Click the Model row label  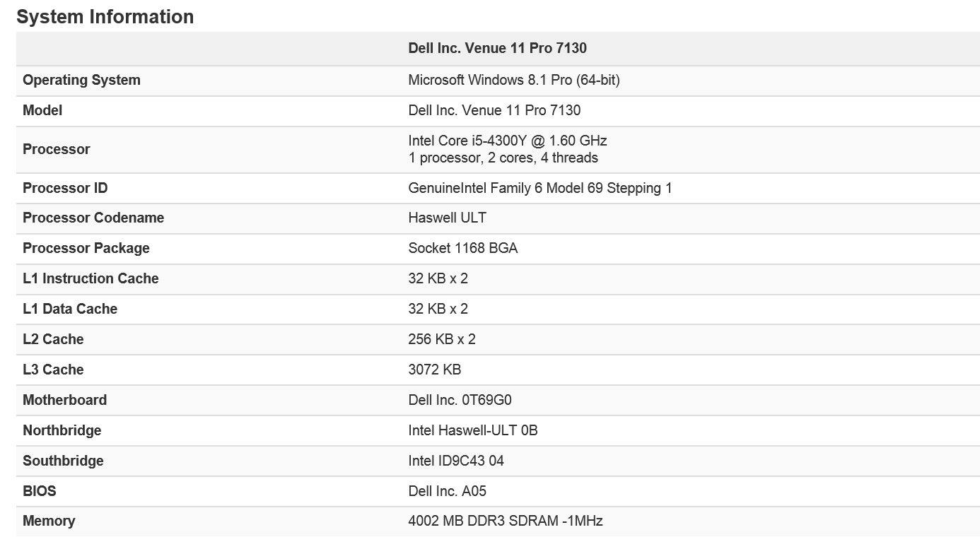42,111
